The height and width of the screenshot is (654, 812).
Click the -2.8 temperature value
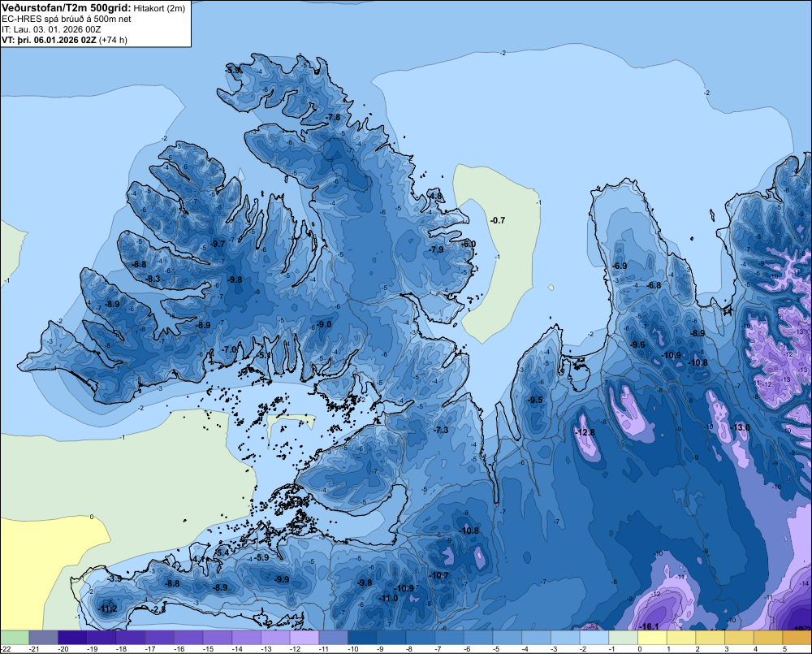(x=159, y=610)
